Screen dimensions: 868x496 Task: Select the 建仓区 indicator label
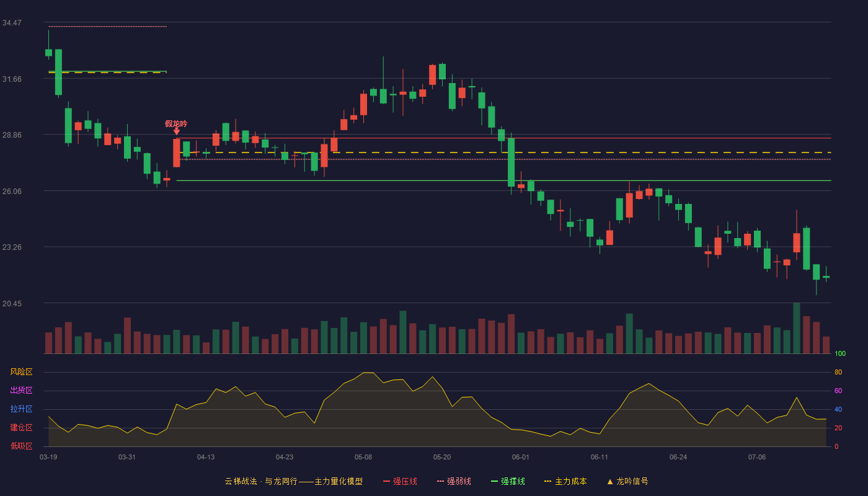[x=21, y=428]
